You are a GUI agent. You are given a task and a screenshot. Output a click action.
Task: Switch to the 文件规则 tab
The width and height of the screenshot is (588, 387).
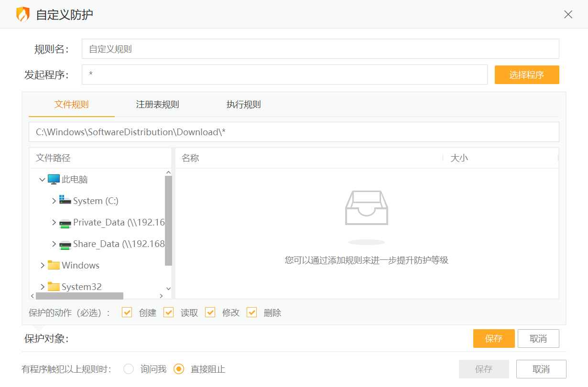point(72,105)
